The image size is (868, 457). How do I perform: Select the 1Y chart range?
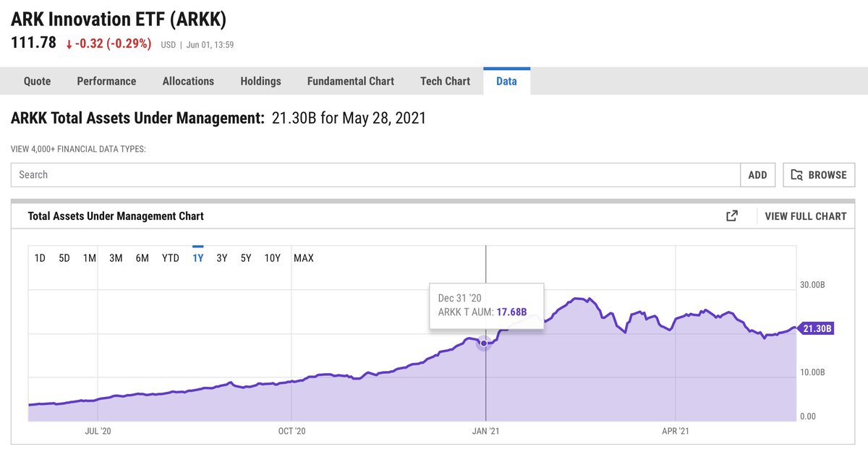click(197, 258)
